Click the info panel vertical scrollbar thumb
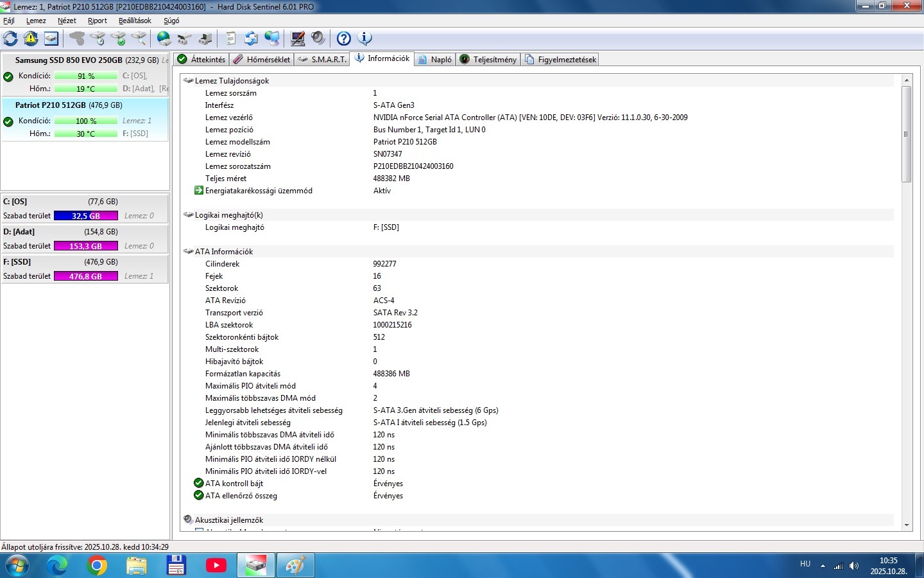This screenshot has height=578, width=924. (907, 134)
